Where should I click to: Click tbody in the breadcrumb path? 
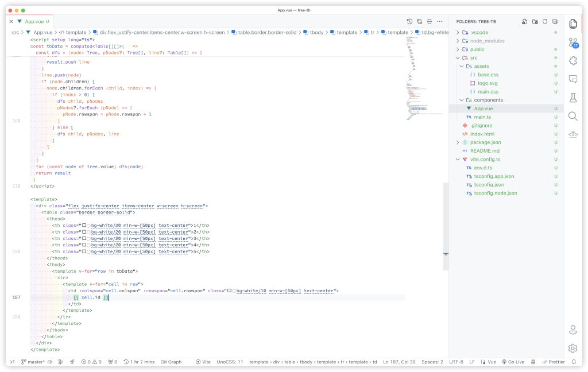point(316,33)
